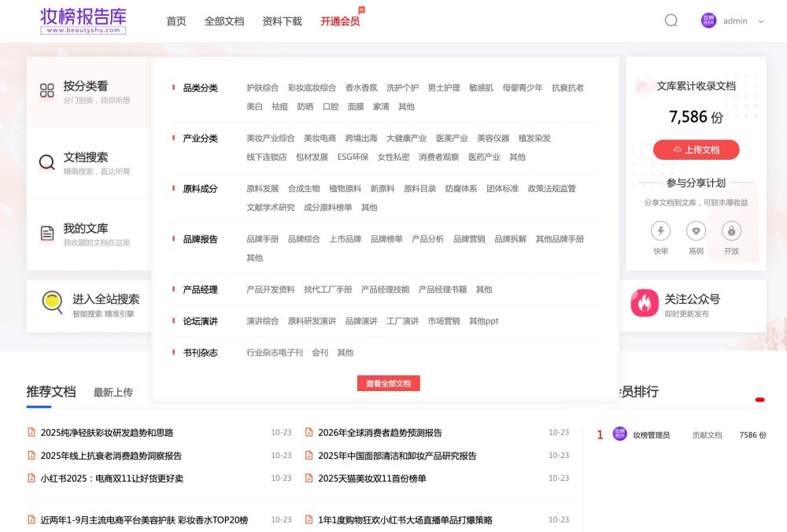Click the 查看全部文档 button
Viewport: 787px width, 532px height.
389,383
